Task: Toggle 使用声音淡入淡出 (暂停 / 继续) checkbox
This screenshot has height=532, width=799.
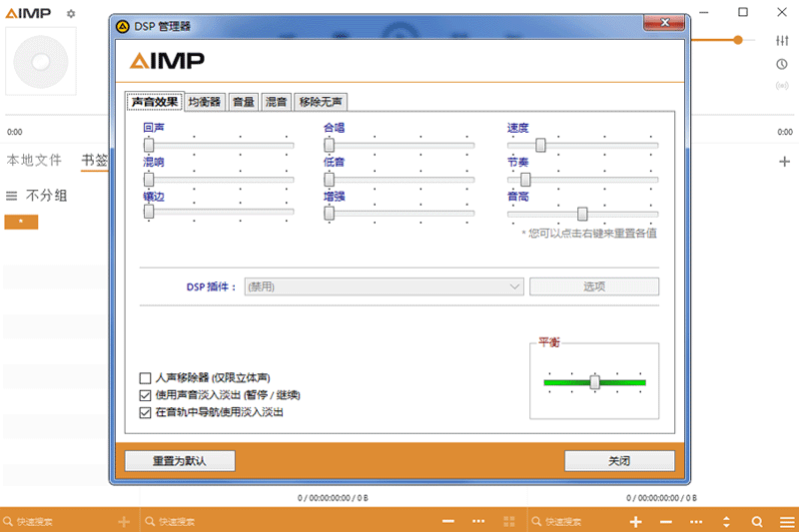Action: click(146, 395)
